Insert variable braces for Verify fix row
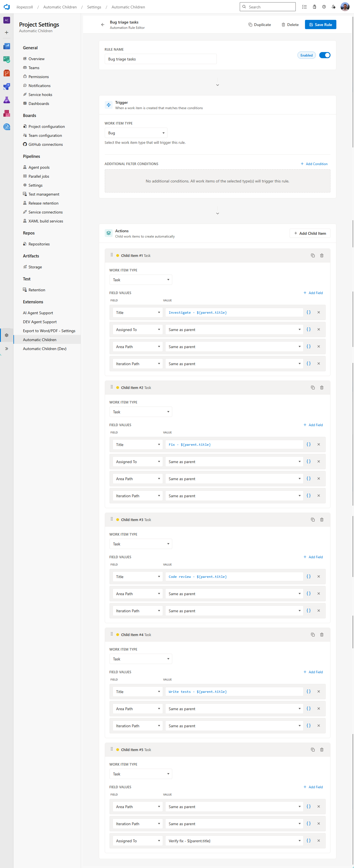This screenshot has width=354, height=868. pos(308,840)
